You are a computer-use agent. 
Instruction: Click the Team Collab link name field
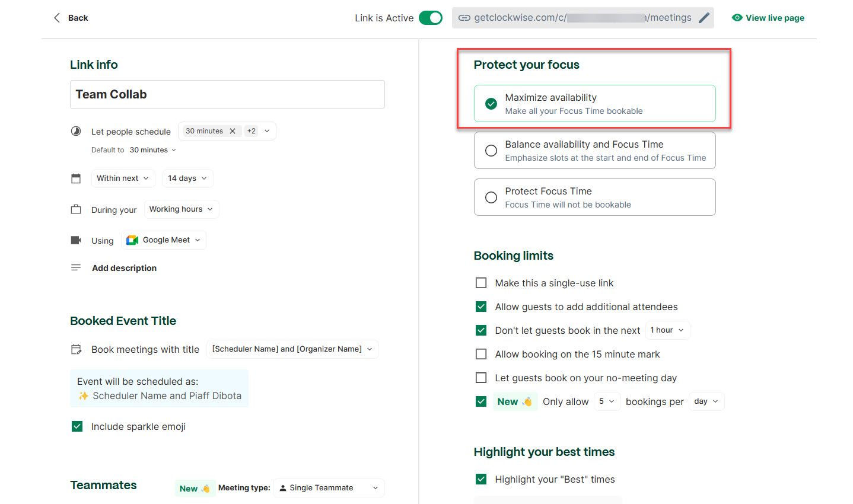point(227,94)
